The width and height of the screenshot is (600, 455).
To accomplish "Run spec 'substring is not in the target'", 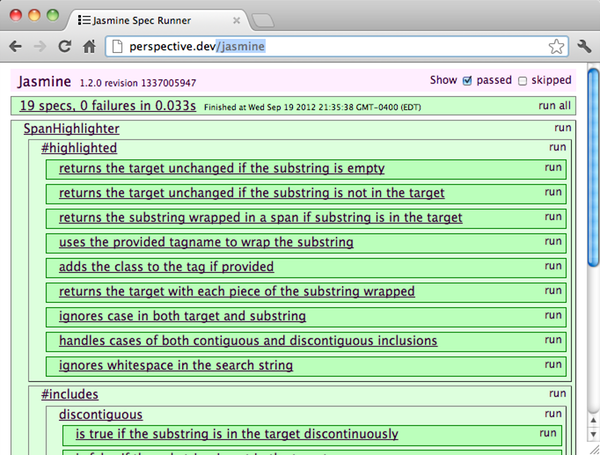I will [x=553, y=192].
